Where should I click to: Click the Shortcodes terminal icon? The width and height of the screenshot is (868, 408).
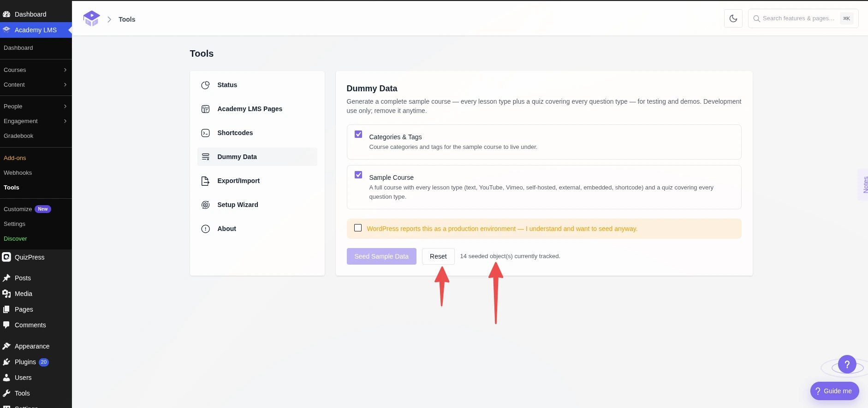206,133
